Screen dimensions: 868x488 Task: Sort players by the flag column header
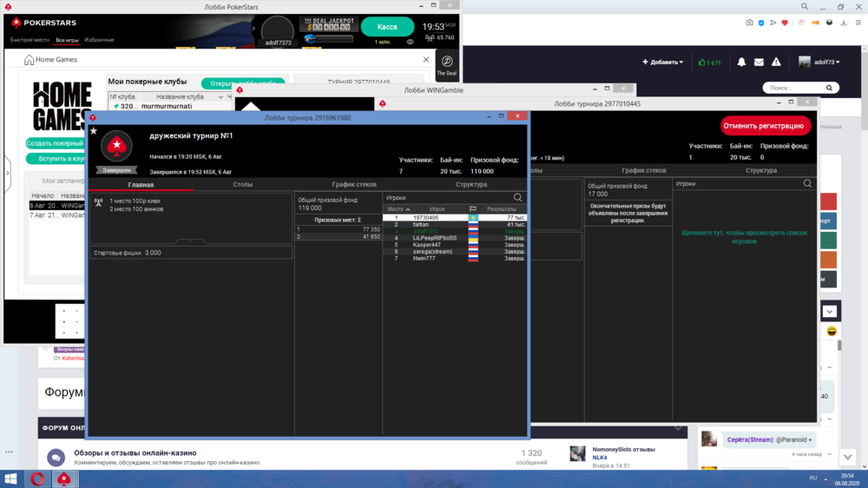[473, 209]
